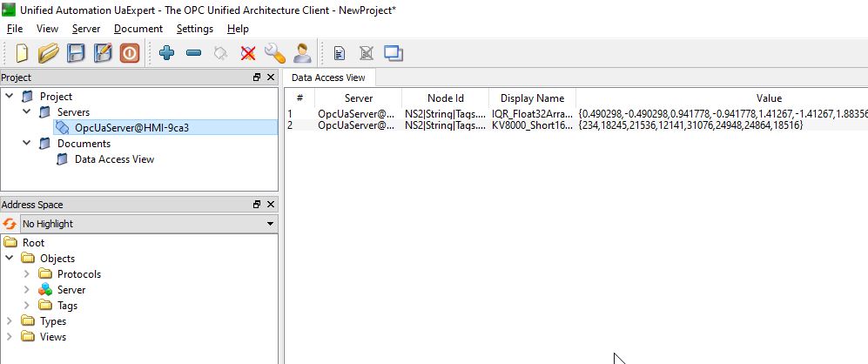This screenshot has height=364, width=868.
Task: Click the Node Id column header
Action: point(446,98)
